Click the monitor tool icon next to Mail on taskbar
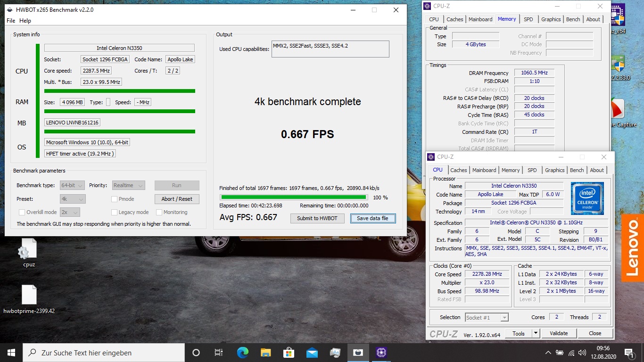 tap(335, 353)
